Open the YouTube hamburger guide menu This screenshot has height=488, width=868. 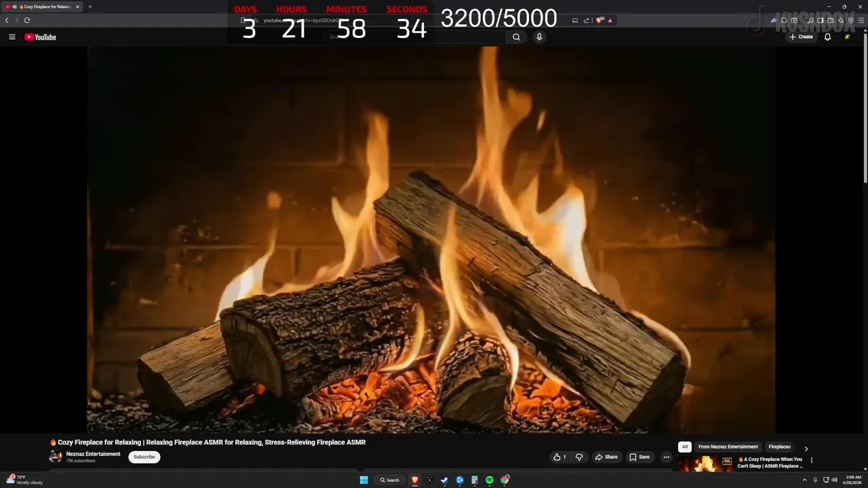pos(12,37)
